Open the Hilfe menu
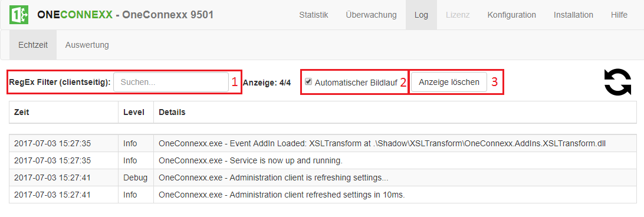Image resolution: width=644 pixels, height=217 pixels. (x=619, y=15)
